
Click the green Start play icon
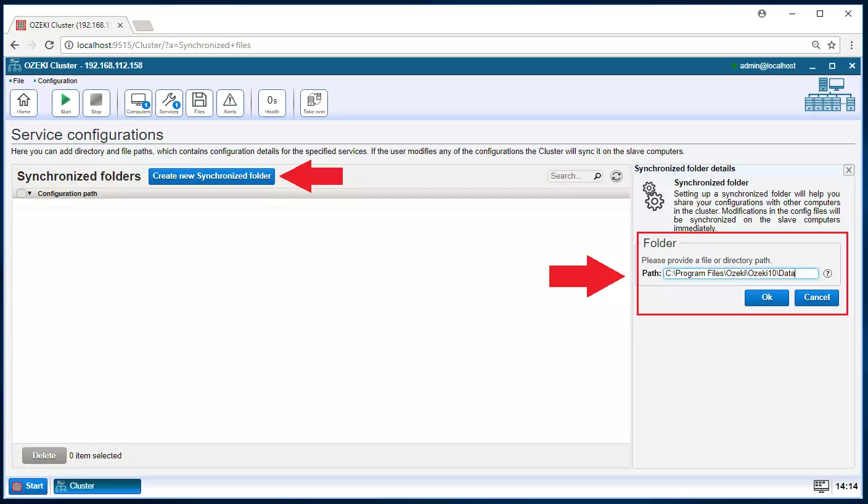(x=65, y=103)
